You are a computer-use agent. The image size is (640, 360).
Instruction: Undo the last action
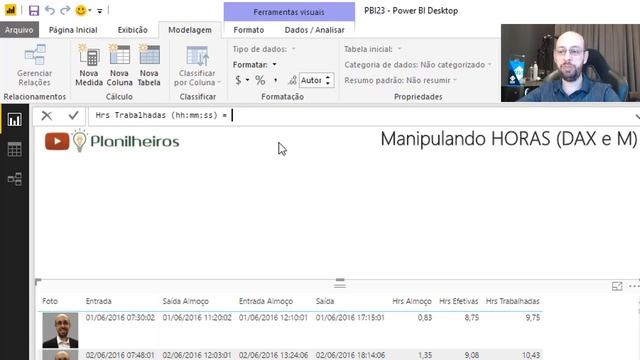click(x=49, y=10)
